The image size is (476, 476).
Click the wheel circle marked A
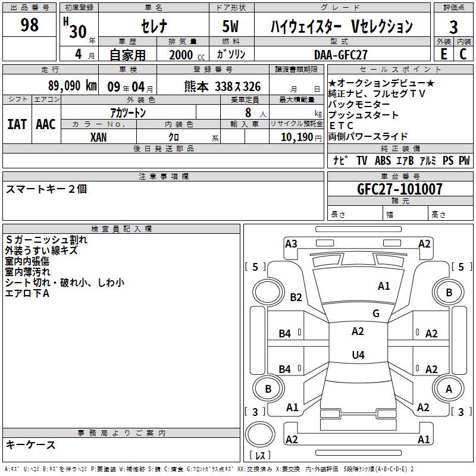[x=449, y=389]
